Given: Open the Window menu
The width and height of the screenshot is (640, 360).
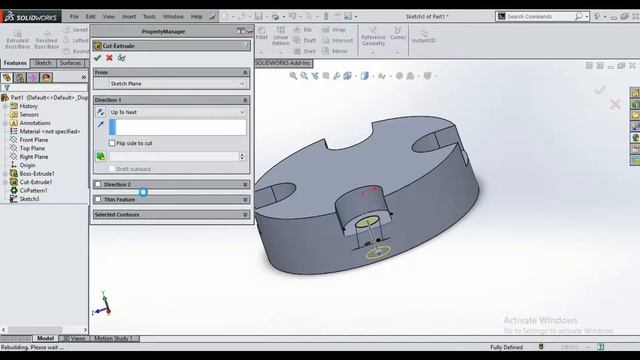Looking at the screenshot, I should pyautogui.click(x=173, y=16).
